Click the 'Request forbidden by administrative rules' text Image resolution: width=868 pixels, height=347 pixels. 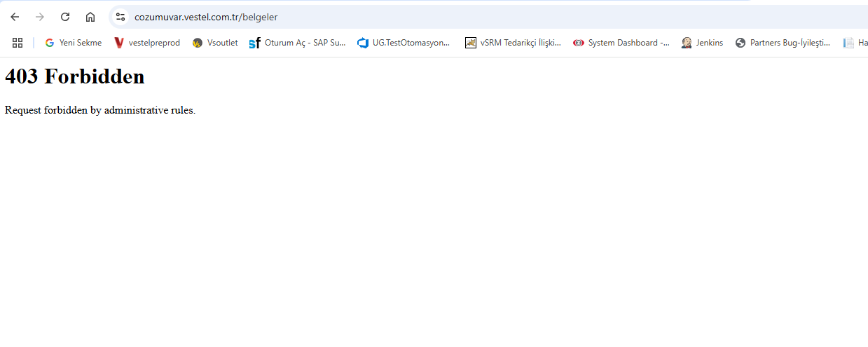[x=100, y=110]
